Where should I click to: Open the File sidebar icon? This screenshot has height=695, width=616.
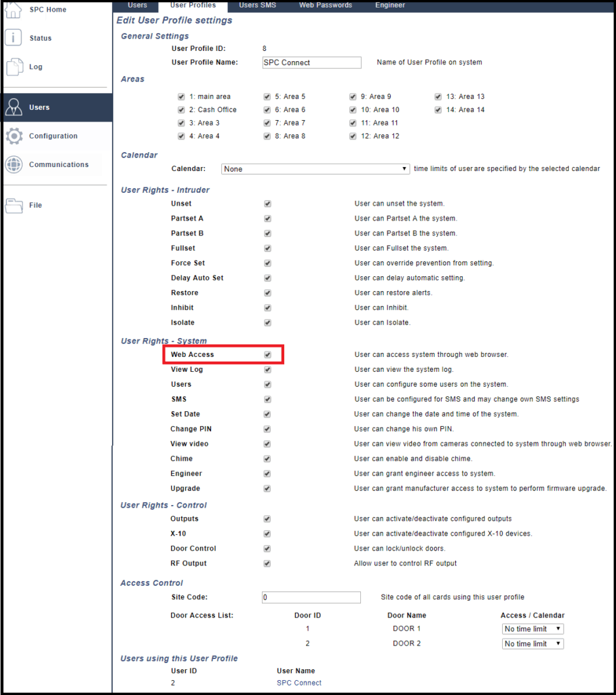[x=13, y=205]
